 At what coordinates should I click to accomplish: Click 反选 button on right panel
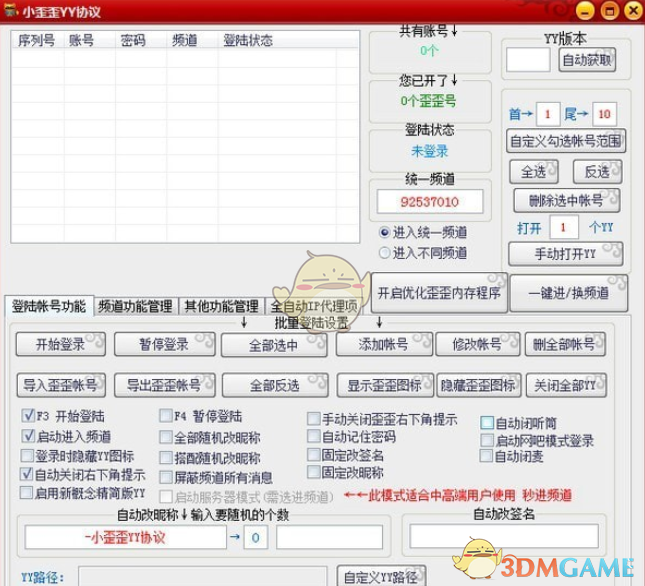pyautogui.click(x=597, y=172)
